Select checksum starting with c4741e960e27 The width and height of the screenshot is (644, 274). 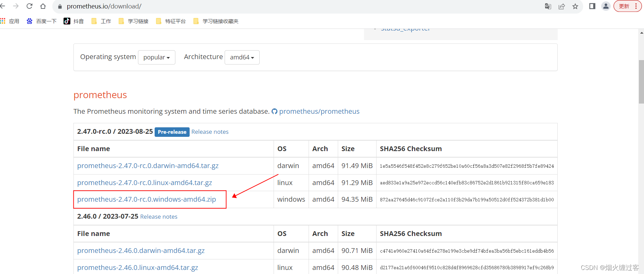[x=467, y=251]
